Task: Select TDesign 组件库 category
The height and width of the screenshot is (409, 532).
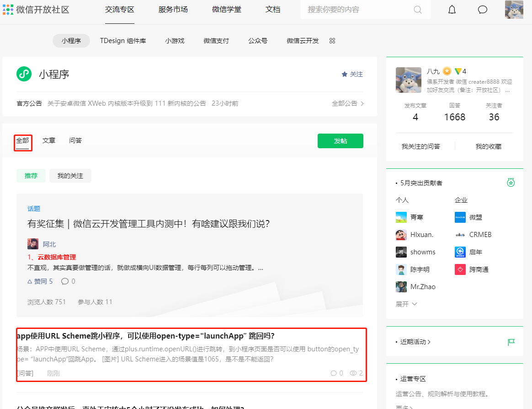Action: [x=123, y=41]
